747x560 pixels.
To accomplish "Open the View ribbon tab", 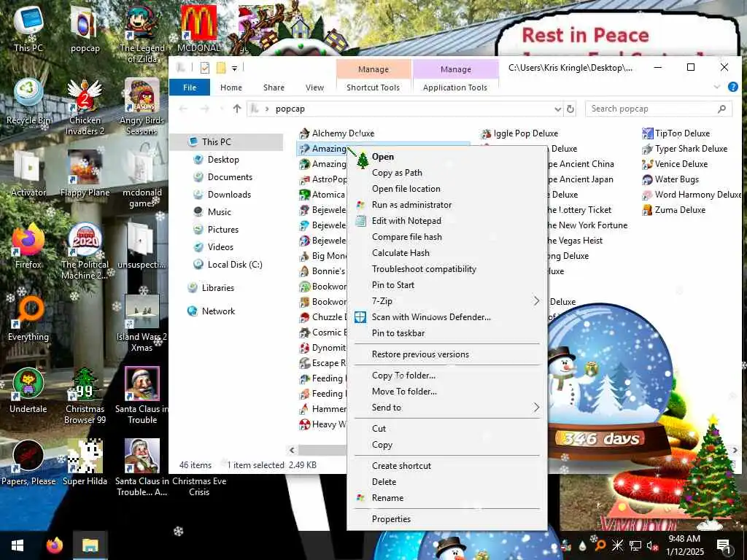I will tap(314, 87).
